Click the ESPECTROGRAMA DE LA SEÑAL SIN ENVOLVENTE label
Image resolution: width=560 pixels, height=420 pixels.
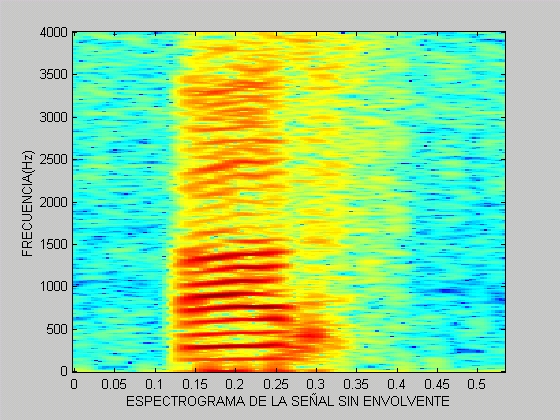coord(288,401)
